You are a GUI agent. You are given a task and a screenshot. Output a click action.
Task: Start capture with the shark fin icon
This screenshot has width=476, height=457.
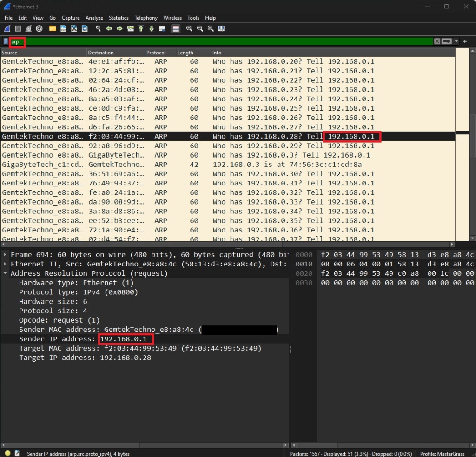pos(7,29)
